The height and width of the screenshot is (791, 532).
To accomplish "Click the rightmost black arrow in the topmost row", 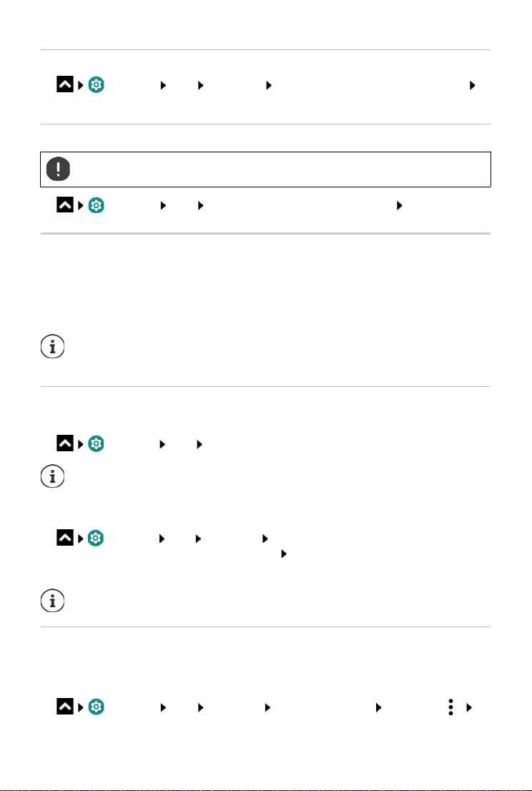I will tap(471, 85).
